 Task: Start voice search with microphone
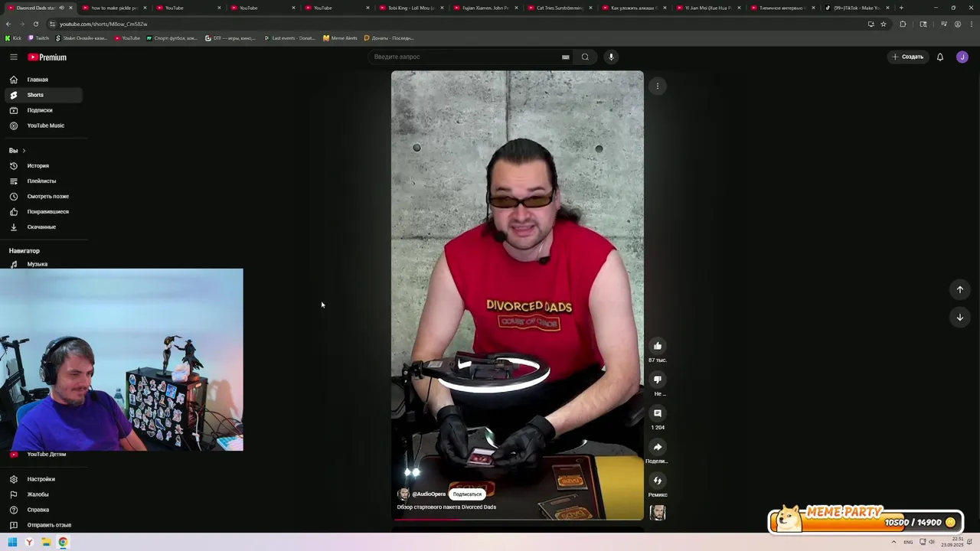click(x=611, y=57)
